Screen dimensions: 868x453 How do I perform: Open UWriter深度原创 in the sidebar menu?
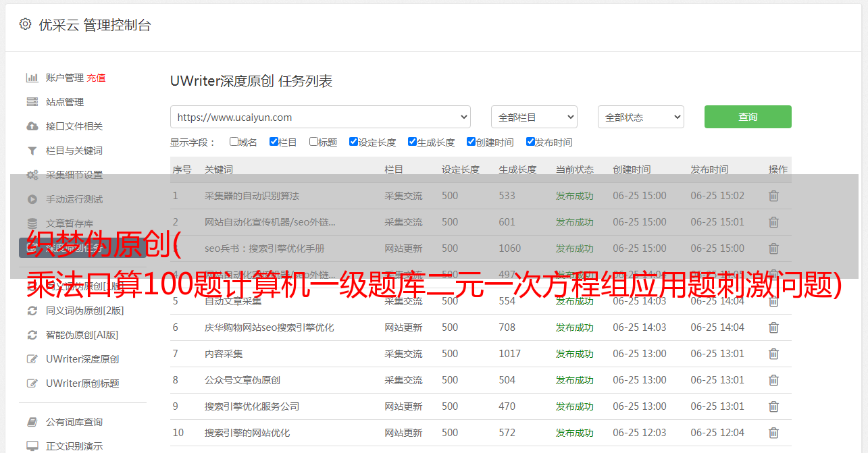82,359
